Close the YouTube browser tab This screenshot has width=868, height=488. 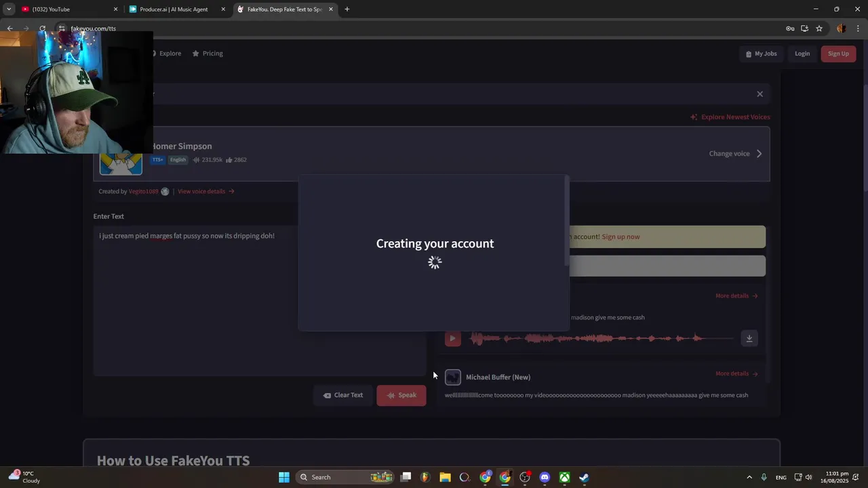pyautogui.click(x=115, y=9)
